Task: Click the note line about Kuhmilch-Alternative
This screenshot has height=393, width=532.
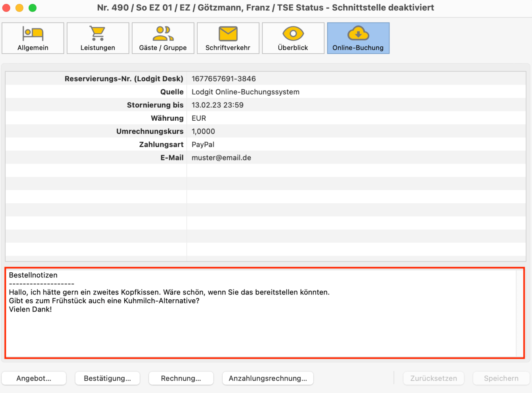Action: pos(104,301)
